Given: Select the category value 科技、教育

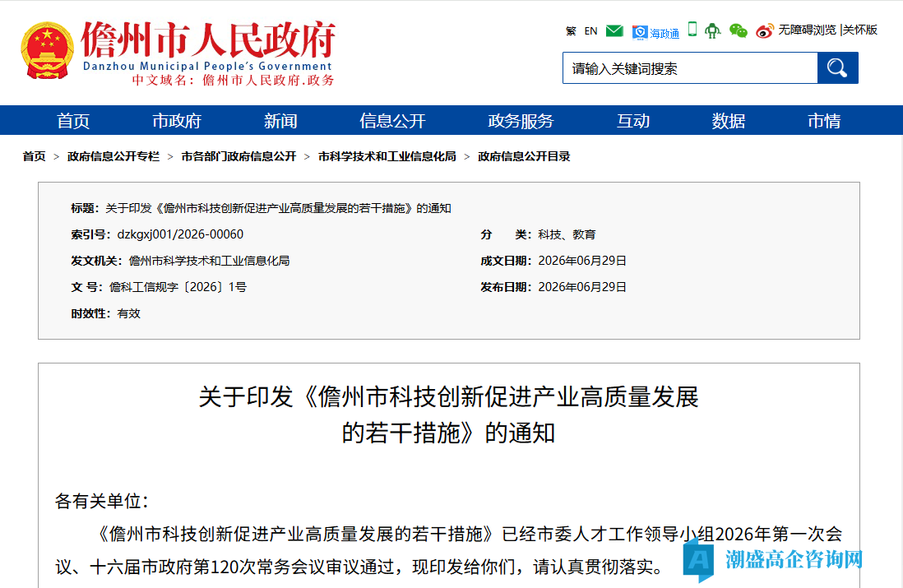Looking at the screenshot, I should (567, 234).
